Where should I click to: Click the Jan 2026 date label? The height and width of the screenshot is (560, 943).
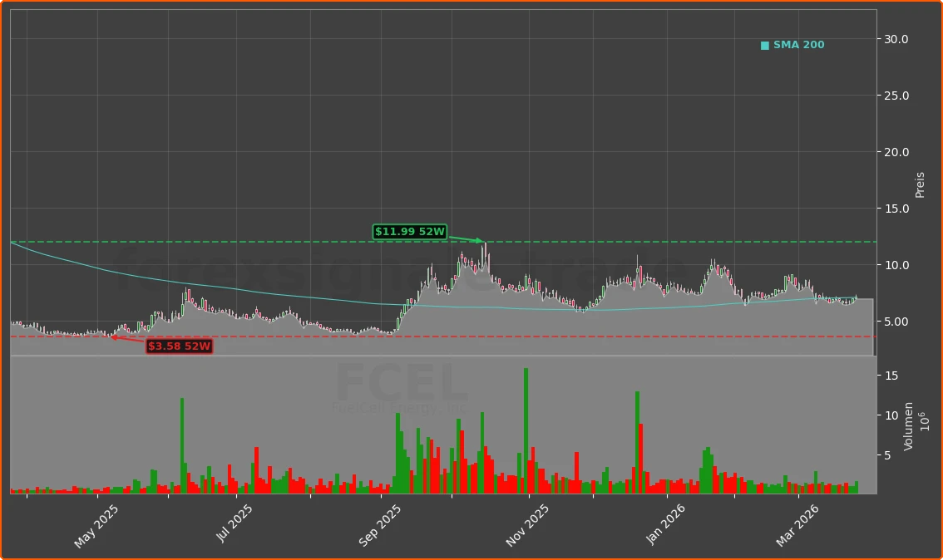click(x=665, y=524)
